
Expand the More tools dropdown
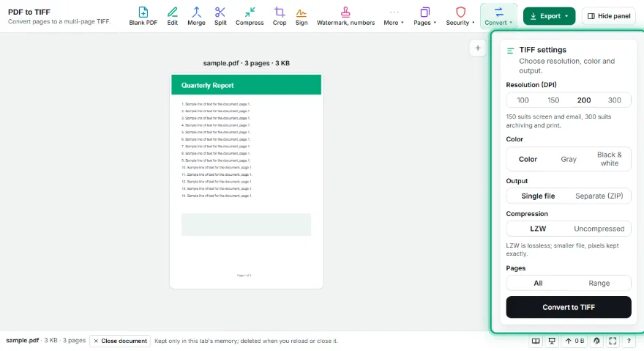[x=394, y=16]
